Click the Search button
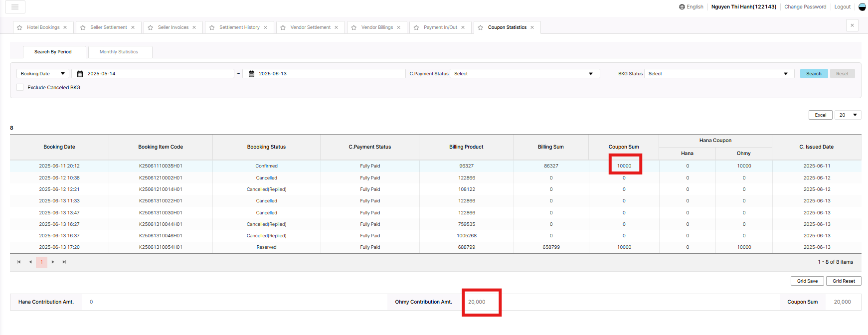The width and height of the screenshot is (868, 335). click(814, 74)
